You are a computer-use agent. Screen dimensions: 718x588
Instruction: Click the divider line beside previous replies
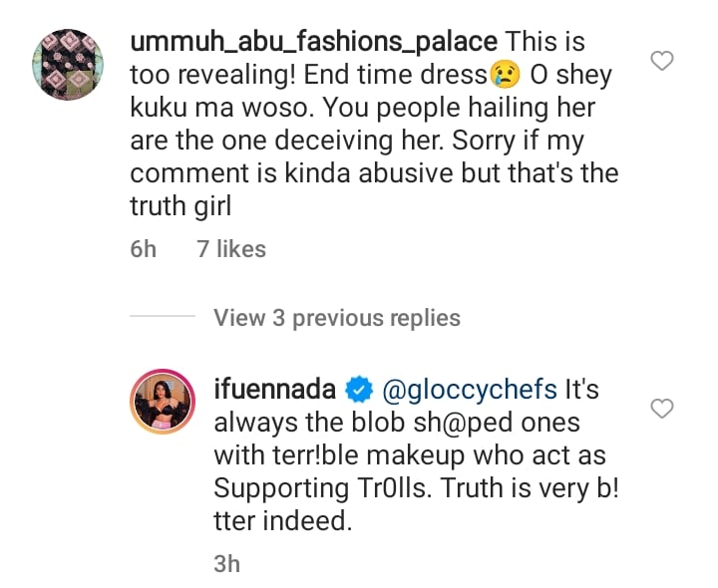click(x=164, y=318)
